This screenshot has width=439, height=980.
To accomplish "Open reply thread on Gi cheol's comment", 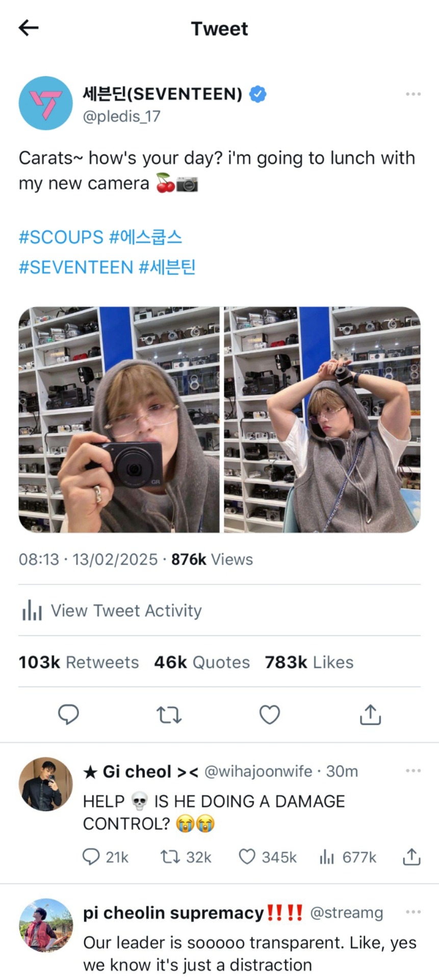I will pyautogui.click(x=91, y=856).
